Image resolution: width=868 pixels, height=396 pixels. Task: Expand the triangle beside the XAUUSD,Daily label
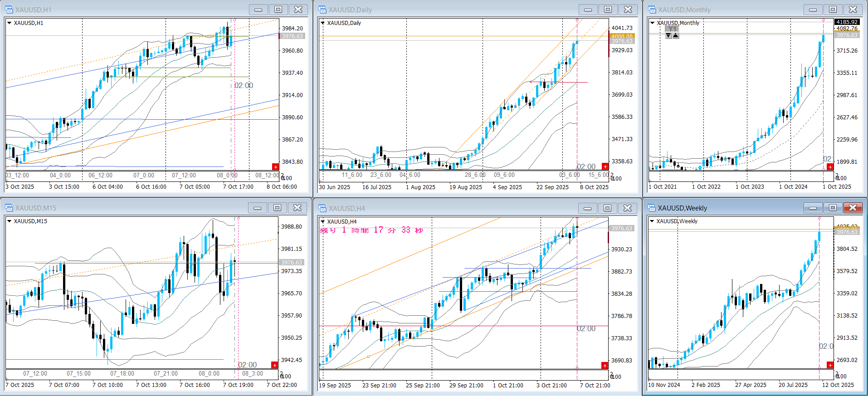point(323,23)
